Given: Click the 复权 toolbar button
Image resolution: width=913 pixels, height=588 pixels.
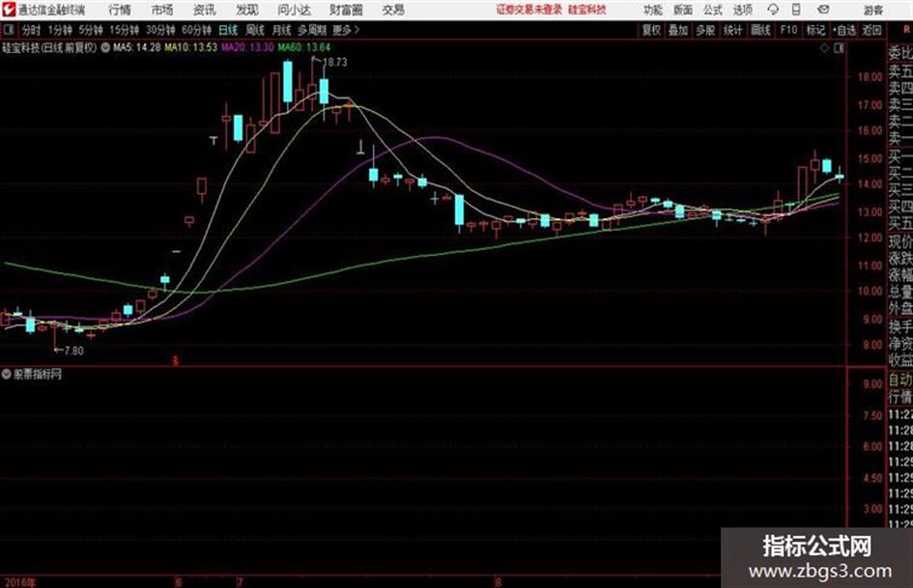Looking at the screenshot, I should click(x=651, y=30).
